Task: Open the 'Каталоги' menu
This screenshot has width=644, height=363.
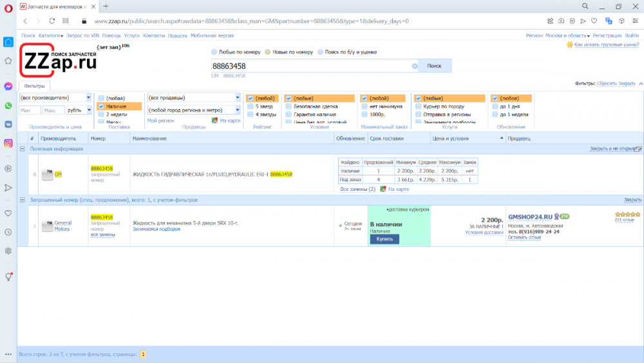Action: click(x=51, y=36)
